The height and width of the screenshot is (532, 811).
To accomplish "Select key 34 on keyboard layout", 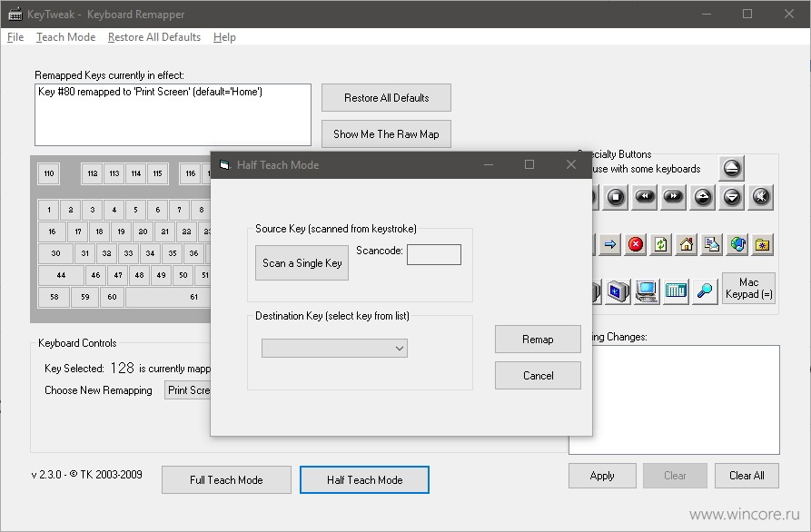I will [x=150, y=253].
